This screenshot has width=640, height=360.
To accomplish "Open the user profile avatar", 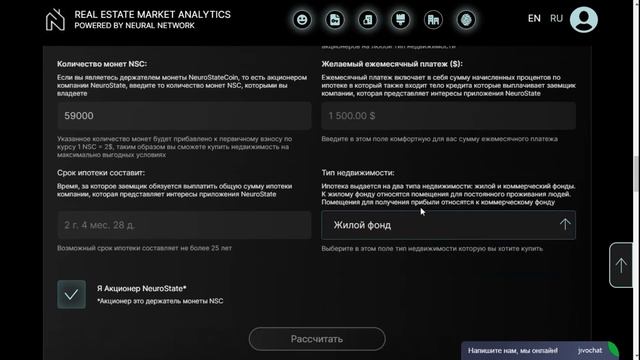I will [584, 20].
